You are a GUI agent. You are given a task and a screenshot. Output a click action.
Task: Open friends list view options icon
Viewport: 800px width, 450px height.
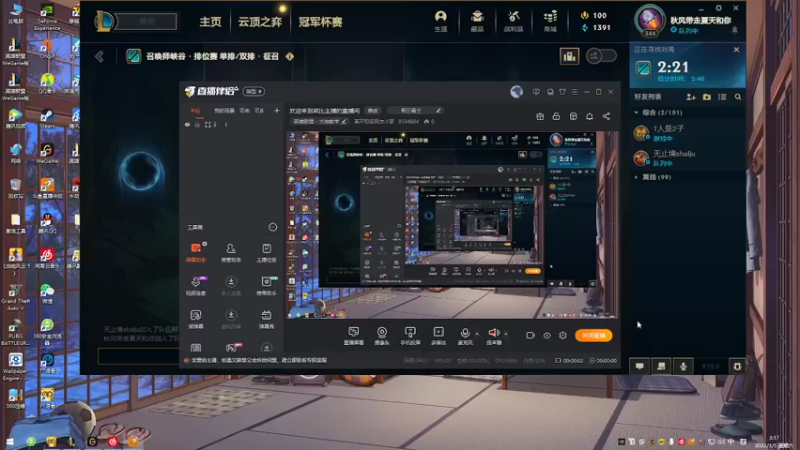click(722, 97)
